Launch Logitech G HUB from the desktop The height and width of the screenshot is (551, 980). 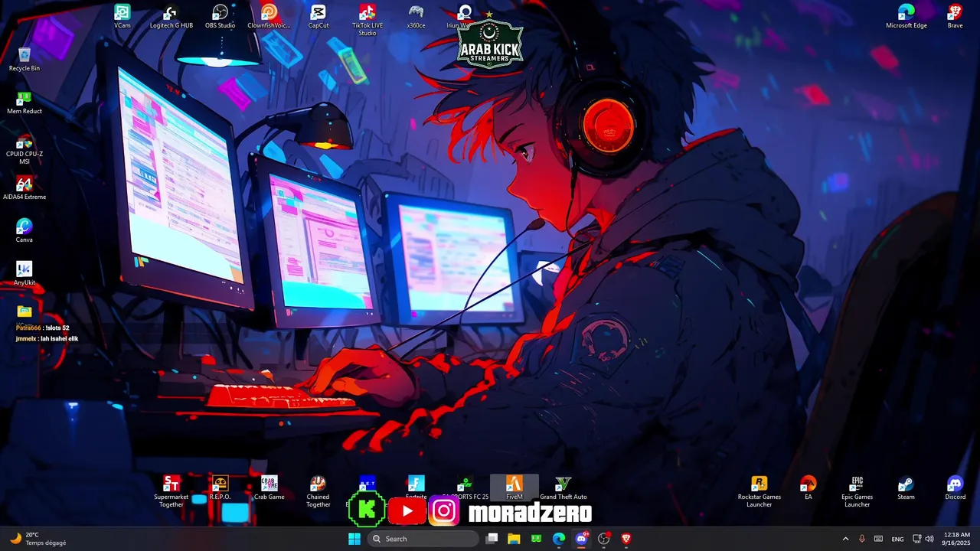(171, 16)
